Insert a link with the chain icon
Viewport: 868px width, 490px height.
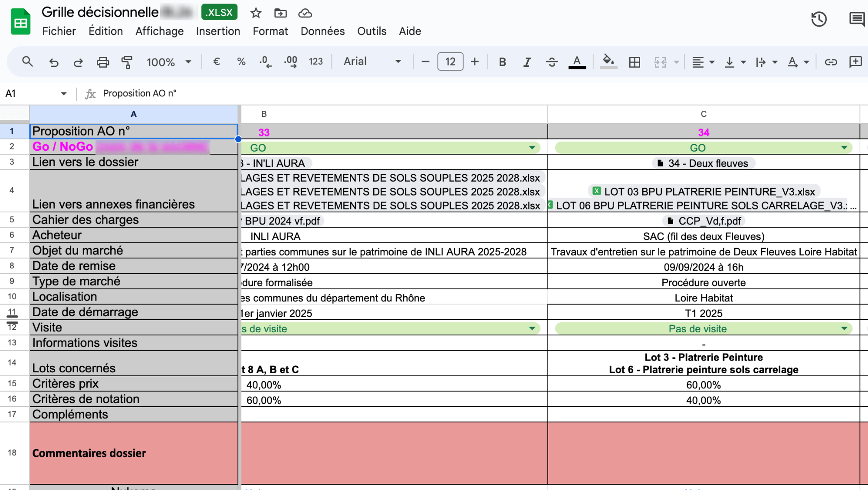click(x=831, y=62)
